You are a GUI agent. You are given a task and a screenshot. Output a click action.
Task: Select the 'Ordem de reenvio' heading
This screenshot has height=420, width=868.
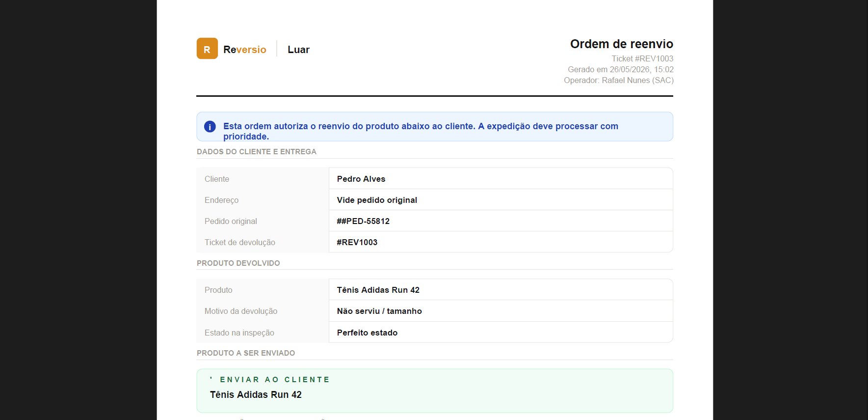click(622, 44)
